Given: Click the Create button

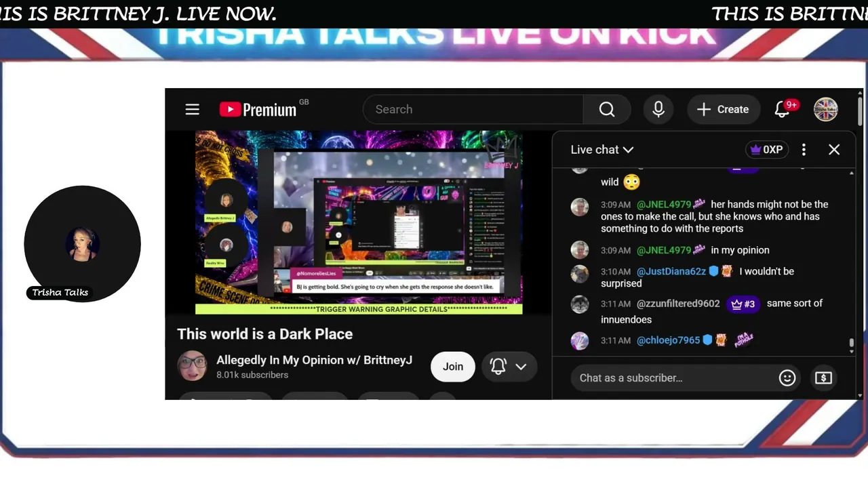Looking at the screenshot, I should (x=723, y=109).
